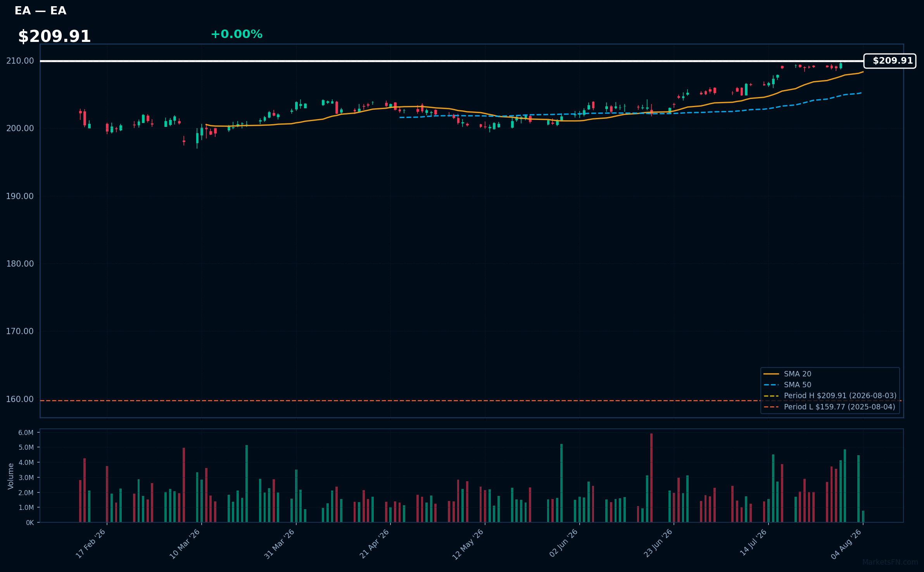Click the 23 Jun '26 date label
924x572 pixels.
pos(658,543)
